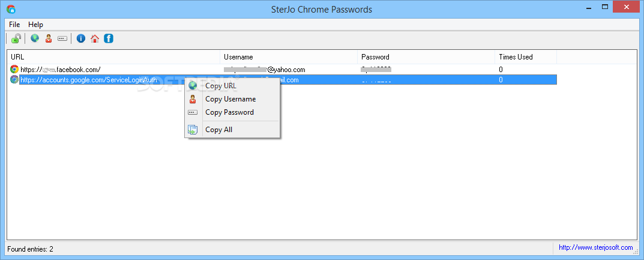Open the Help menu
Image resolution: width=644 pixels, height=260 pixels.
pyautogui.click(x=36, y=24)
